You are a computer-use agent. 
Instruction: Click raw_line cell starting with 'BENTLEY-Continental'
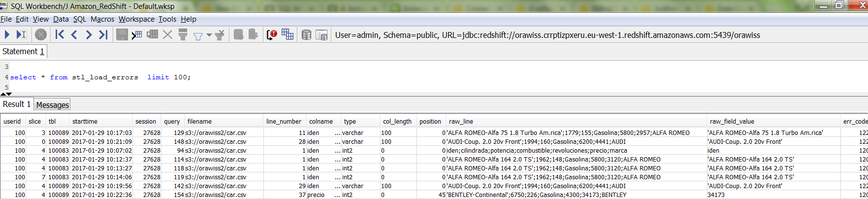[x=576, y=195]
